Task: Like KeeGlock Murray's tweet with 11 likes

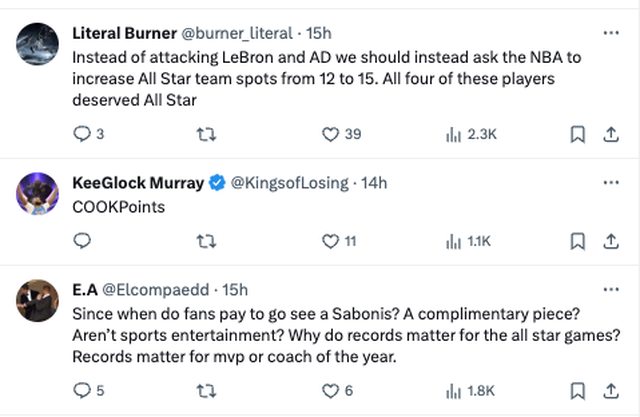Action: [x=332, y=240]
